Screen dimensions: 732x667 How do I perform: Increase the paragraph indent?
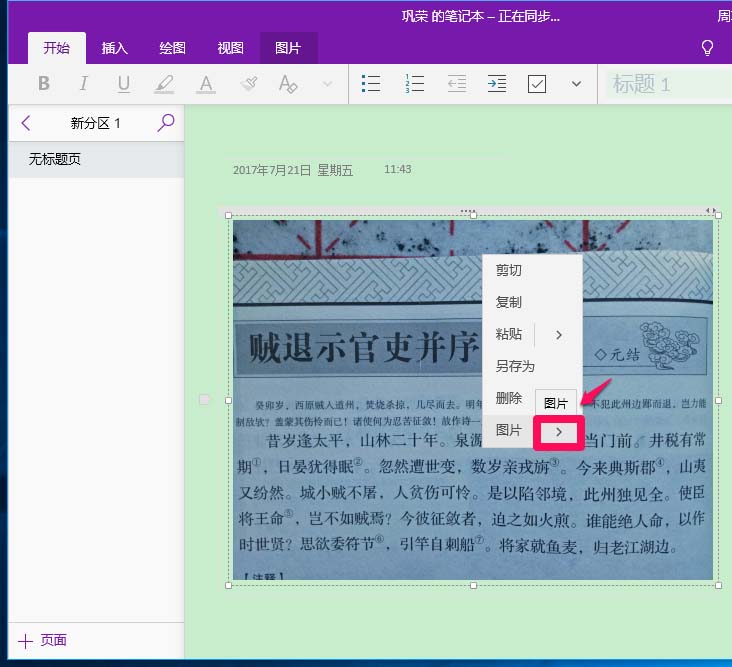click(x=496, y=84)
